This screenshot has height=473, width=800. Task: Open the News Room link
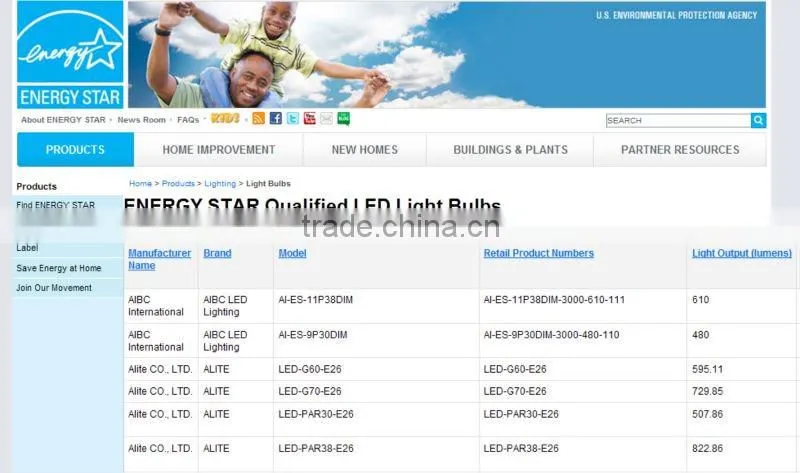pos(141,120)
